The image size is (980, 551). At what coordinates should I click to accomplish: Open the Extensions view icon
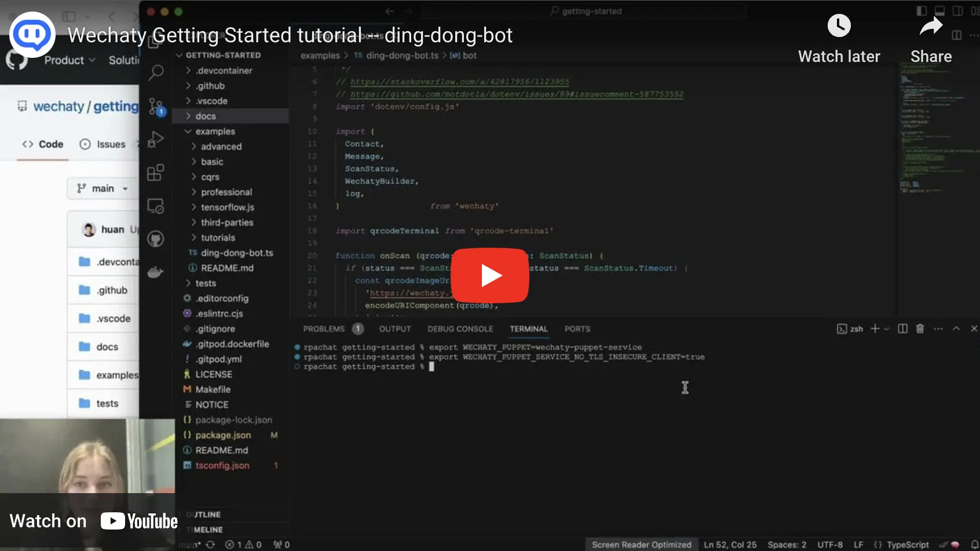tap(156, 172)
